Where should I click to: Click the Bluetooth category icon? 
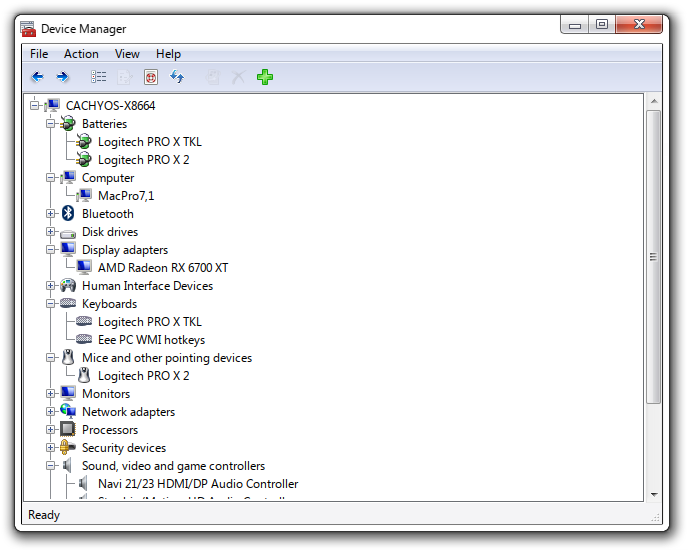(68, 213)
